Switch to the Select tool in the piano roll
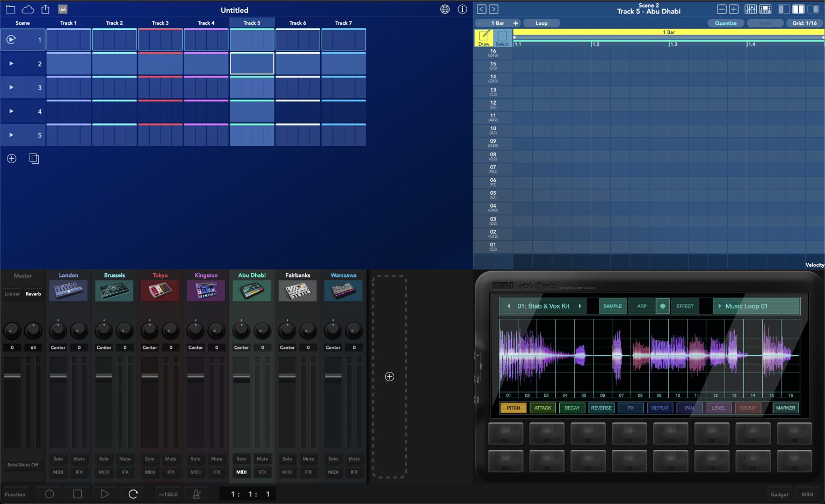 click(x=502, y=38)
